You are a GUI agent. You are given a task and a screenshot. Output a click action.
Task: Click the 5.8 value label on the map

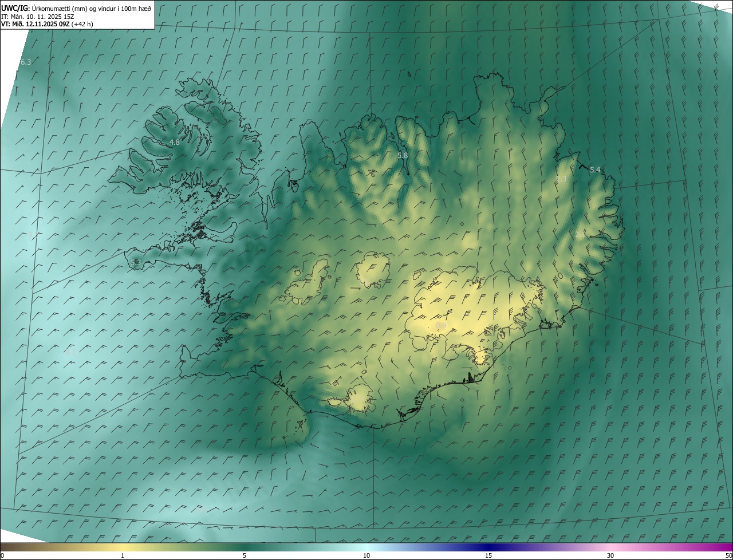pyautogui.click(x=403, y=155)
